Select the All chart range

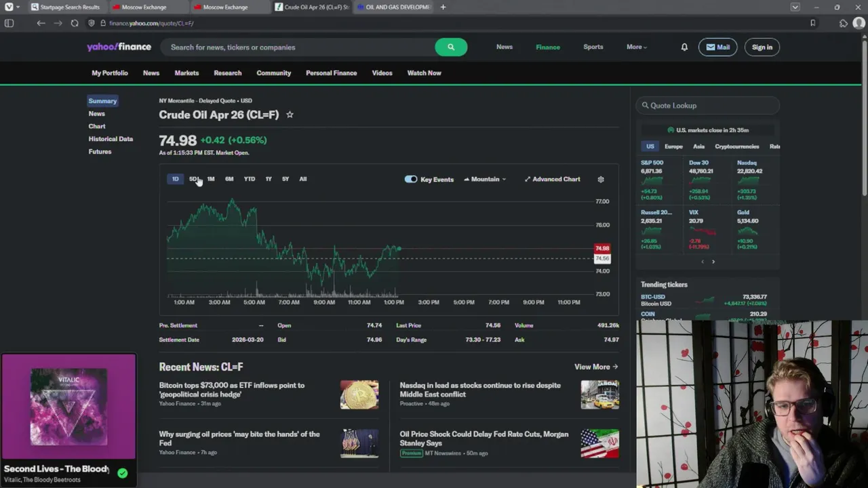pyautogui.click(x=303, y=179)
